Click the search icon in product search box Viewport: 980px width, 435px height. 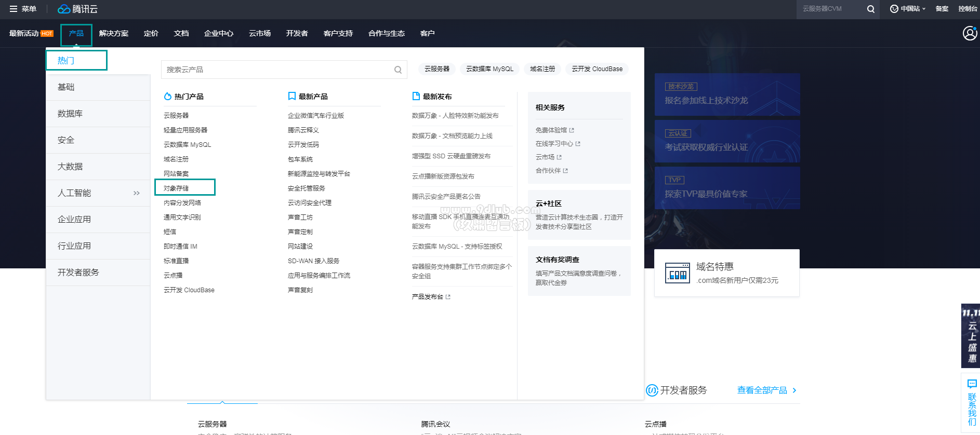coord(398,70)
